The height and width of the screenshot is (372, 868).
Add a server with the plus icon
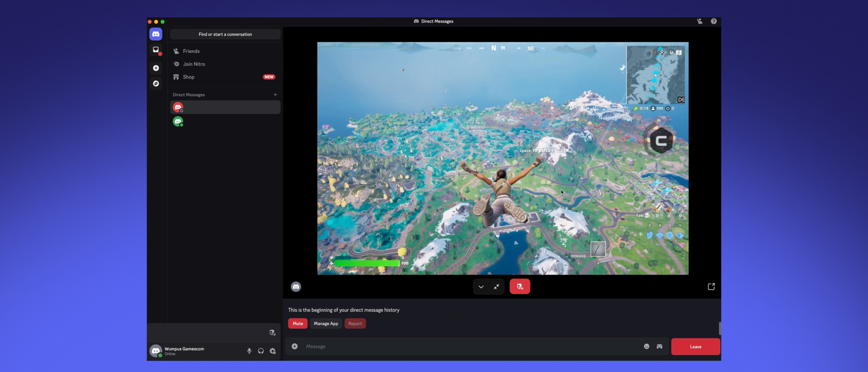[x=156, y=68]
